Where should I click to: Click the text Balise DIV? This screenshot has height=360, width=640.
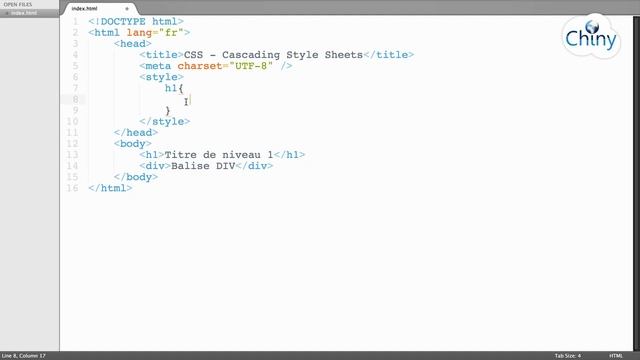(x=203, y=166)
